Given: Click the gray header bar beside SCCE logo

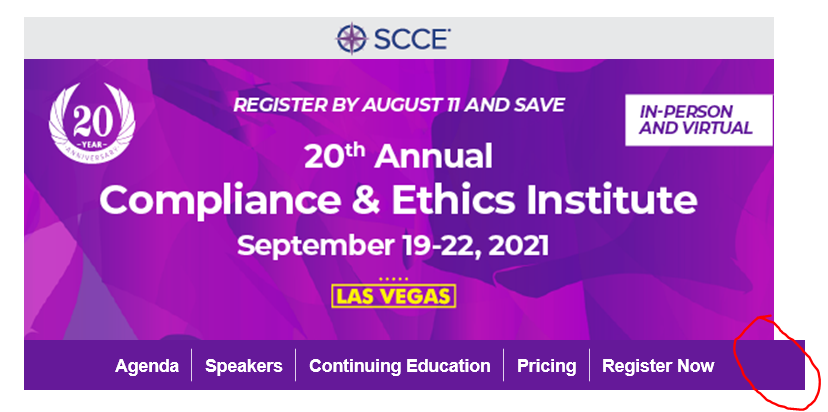Looking at the screenshot, I should pos(607,38).
